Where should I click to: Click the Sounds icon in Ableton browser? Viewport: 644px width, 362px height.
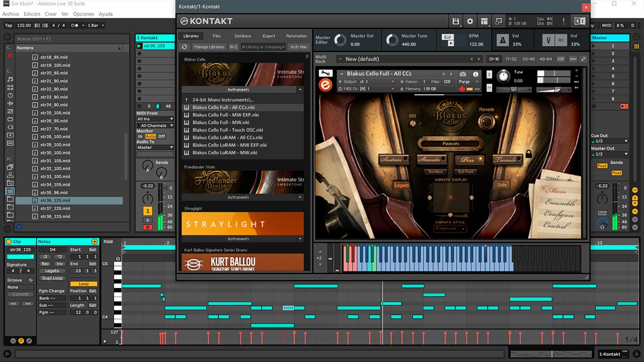coord(10,79)
